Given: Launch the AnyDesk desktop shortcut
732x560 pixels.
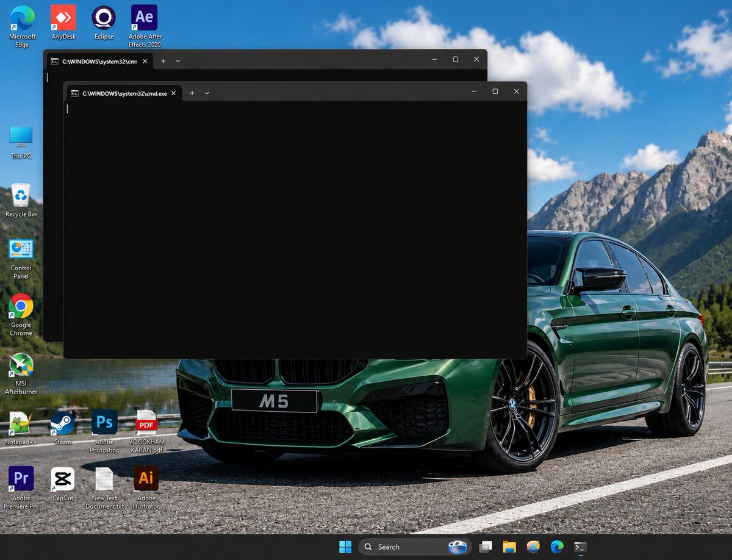Looking at the screenshot, I should [63, 23].
